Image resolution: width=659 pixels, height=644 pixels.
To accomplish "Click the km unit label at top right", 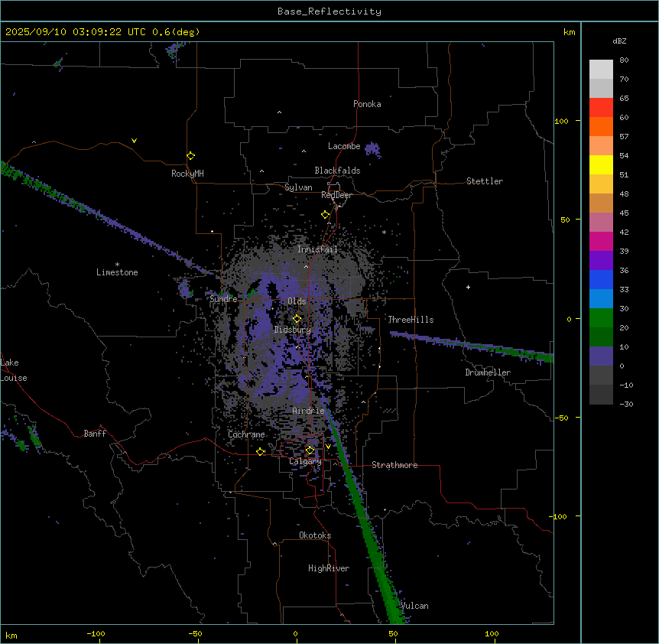I will pyautogui.click(x=569, y=32).
